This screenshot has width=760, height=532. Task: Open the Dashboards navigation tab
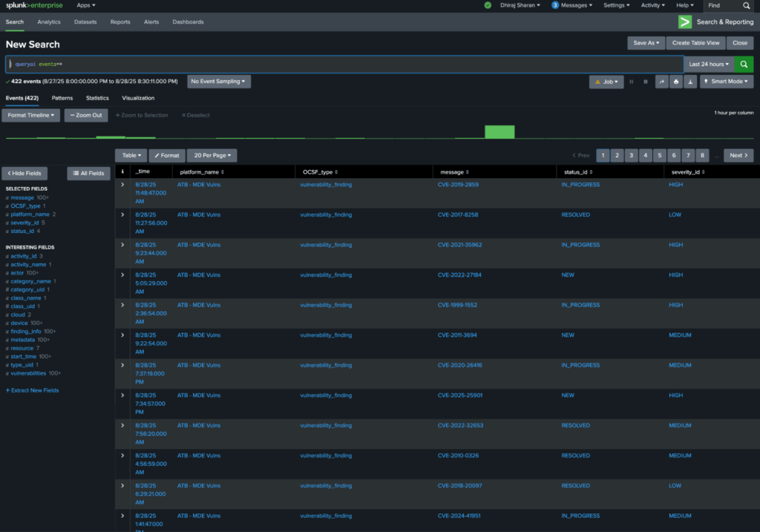tap(188, 22)
